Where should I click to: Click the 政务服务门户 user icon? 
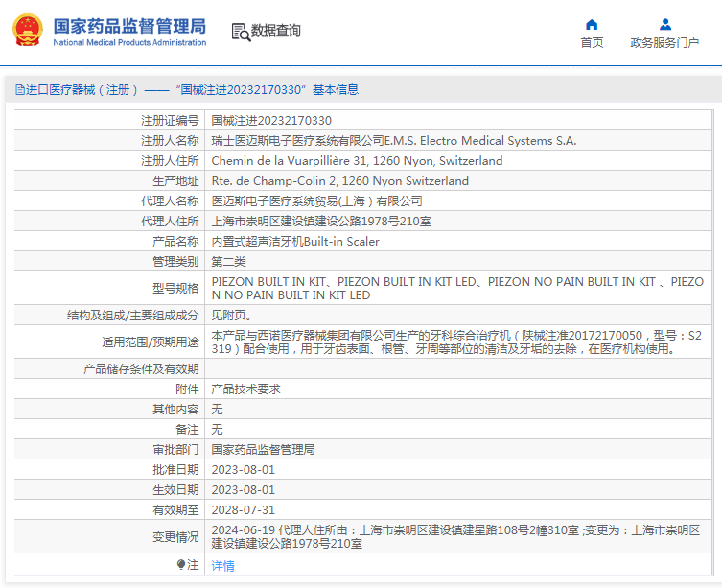pyautogui.click(x=664, y=24)
